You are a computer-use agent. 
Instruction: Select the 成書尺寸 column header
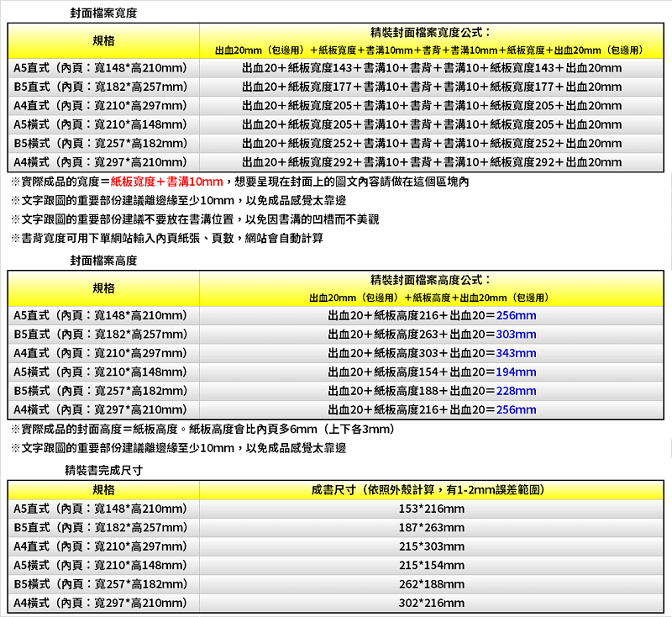tap(431, 490)
